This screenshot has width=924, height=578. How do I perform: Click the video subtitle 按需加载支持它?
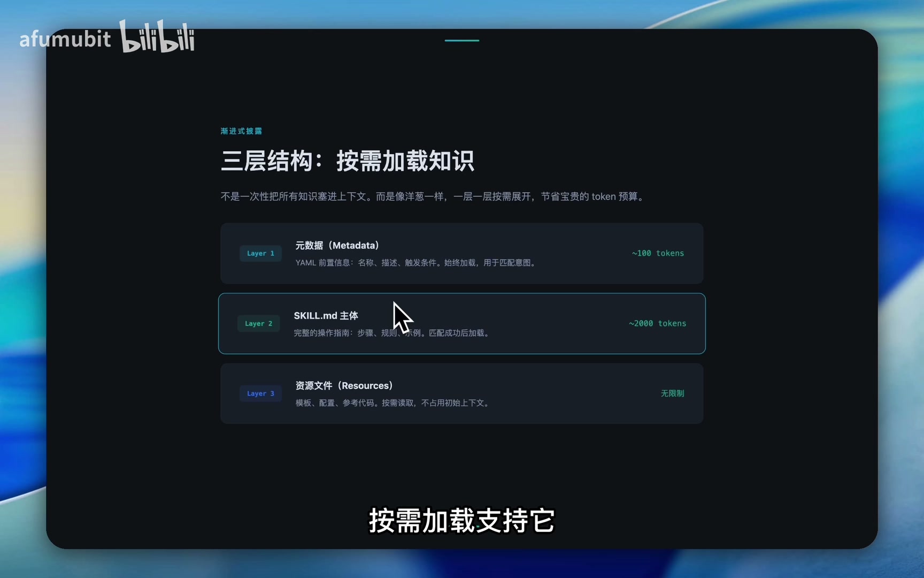click(461, 520)
